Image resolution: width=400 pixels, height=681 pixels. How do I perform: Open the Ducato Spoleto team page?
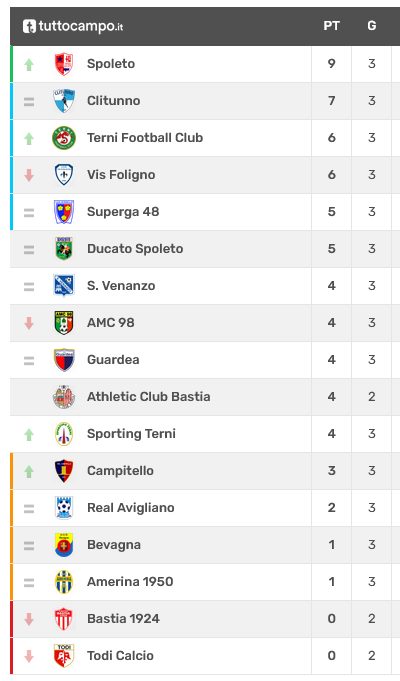tap(135, 249)
